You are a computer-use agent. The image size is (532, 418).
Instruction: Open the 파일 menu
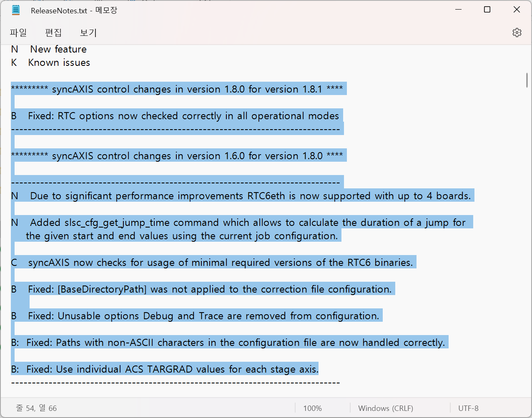[x=18, y=33]
